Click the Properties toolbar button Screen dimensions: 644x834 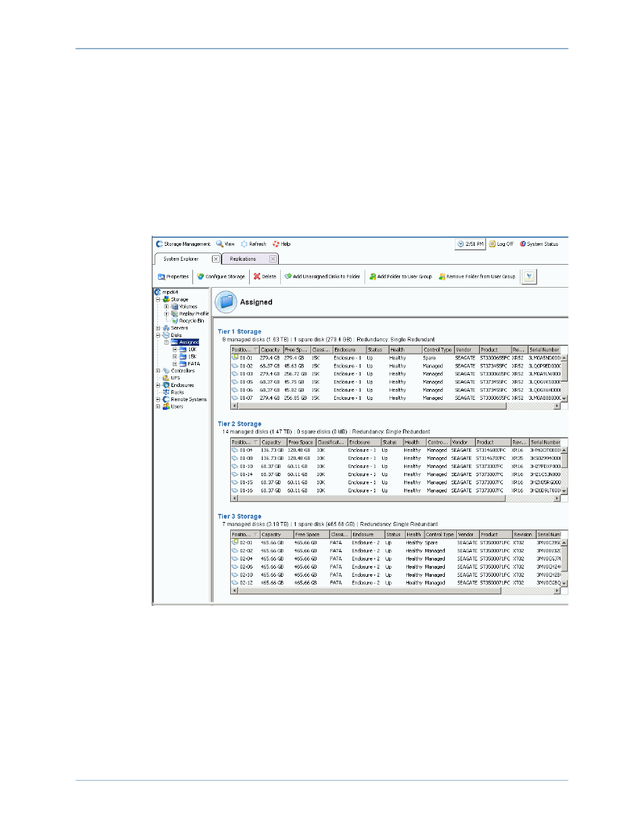point(173,276)
